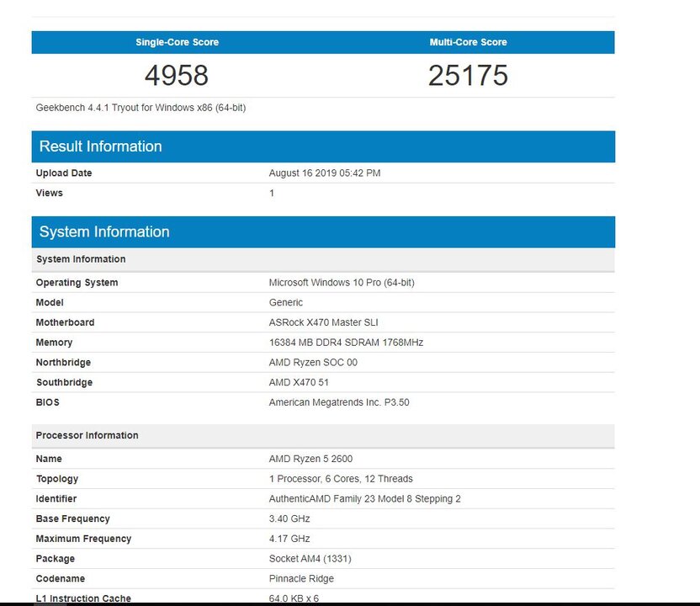Select ASRock X470 Master SLI value
Screen dimensions: 700x606
pyautogui.click(x=323, y=322)
